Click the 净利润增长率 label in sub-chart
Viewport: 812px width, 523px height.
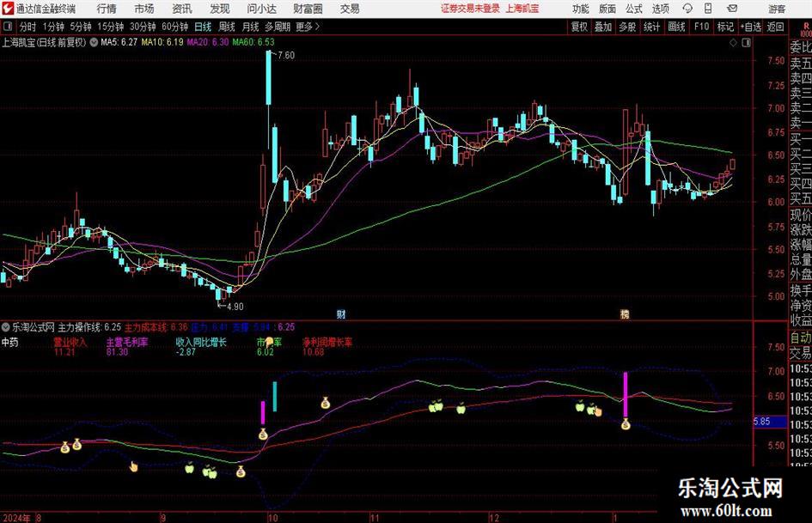(x=327, y=343)
